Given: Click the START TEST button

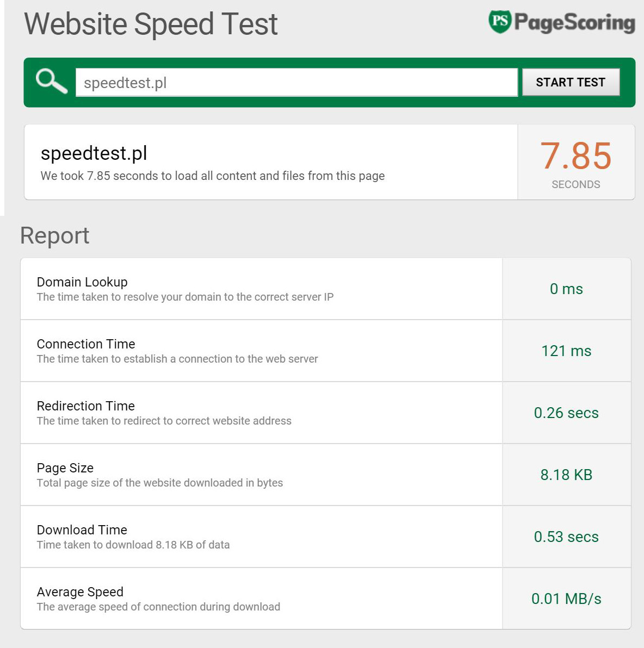Looking at the screenshot, I should (x=571, y=82).
